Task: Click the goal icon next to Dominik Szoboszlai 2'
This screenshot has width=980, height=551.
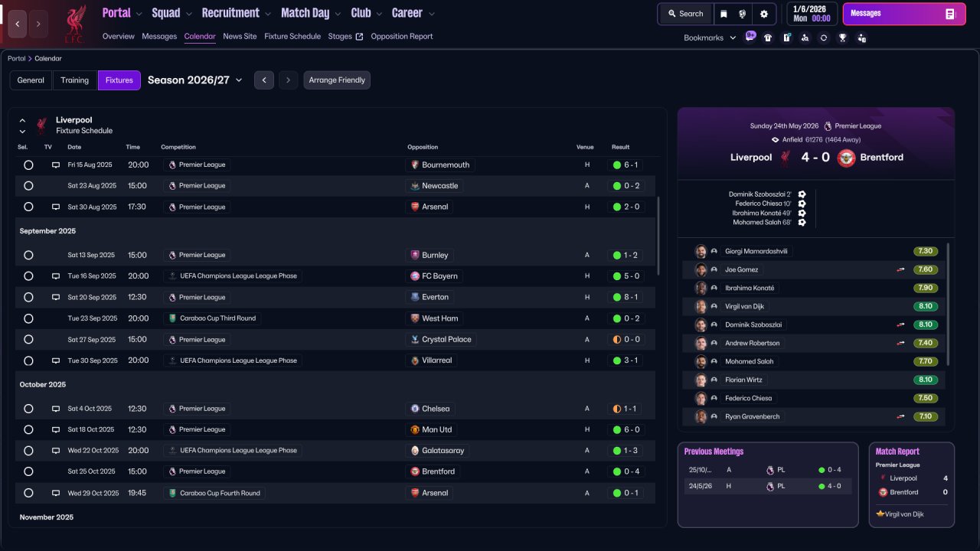Action: click(802, 194)
